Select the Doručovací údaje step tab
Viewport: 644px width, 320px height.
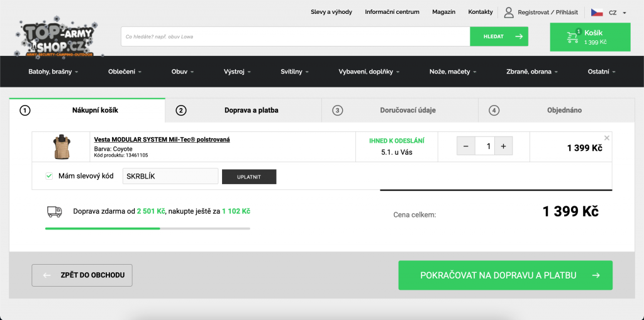(400, 110)
